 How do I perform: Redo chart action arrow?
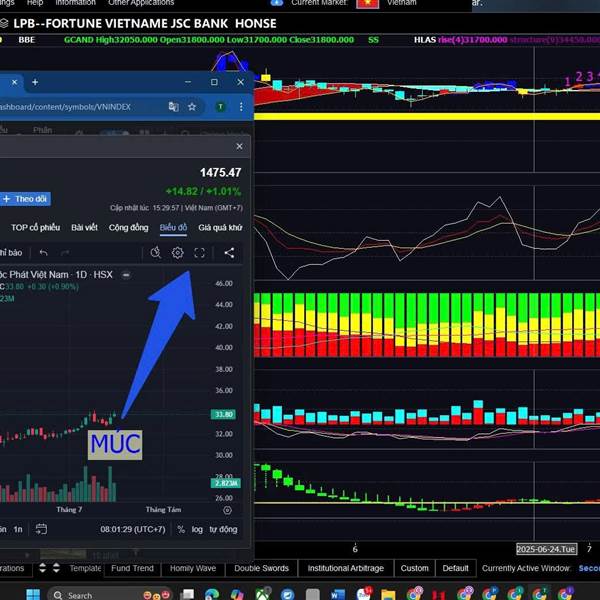click(x=65, y=253)
